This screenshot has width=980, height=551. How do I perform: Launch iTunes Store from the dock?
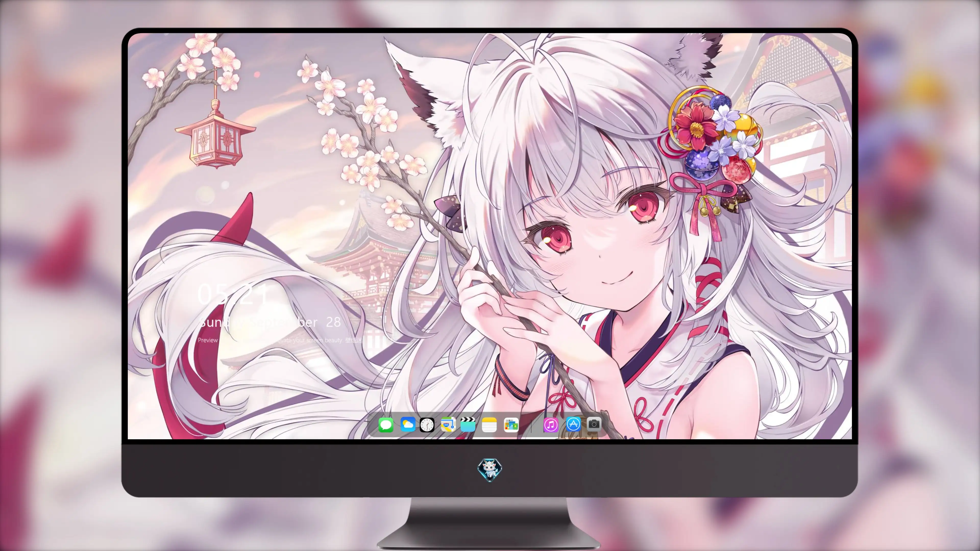[x=550, y=425]
